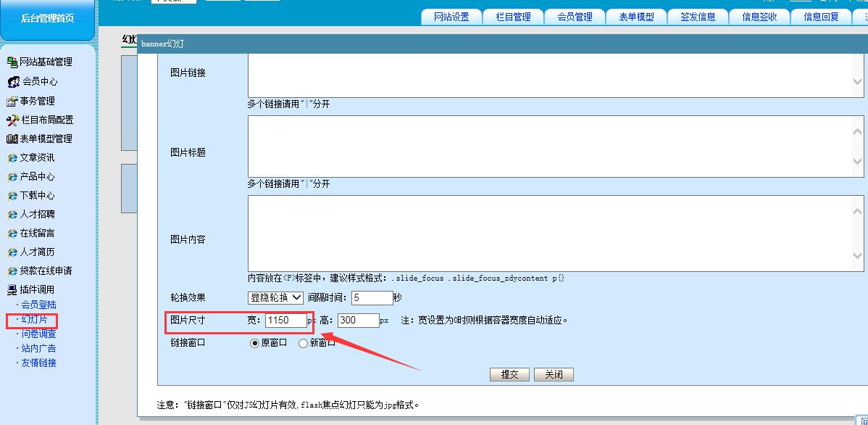Open the 轮换效果 dropdown

(x=275, y=297)
